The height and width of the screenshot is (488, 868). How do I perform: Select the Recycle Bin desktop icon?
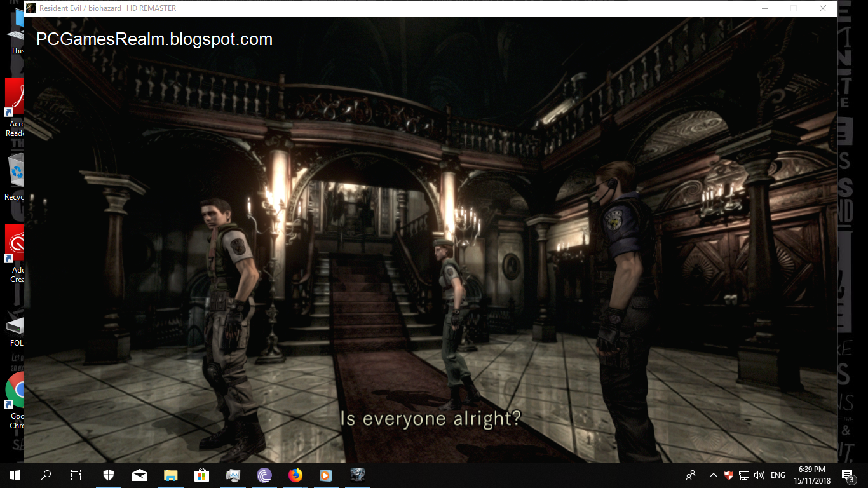(x=15, y=177)
